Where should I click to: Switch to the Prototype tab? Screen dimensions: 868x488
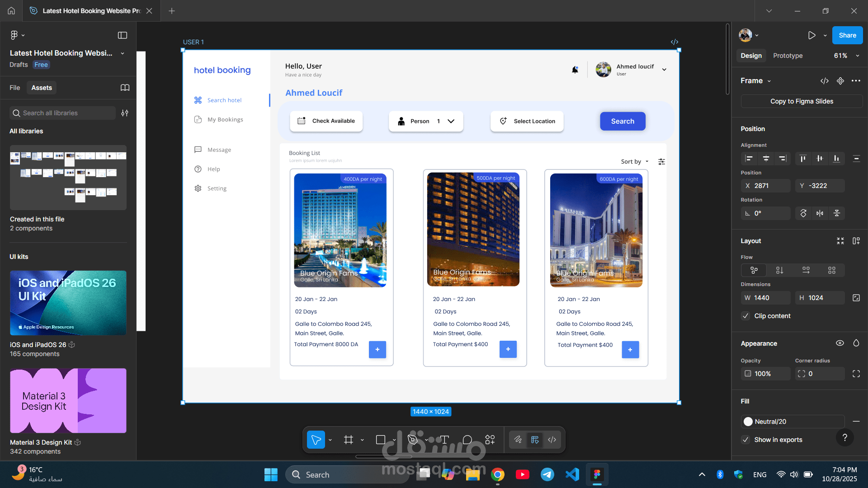pos(787,56)
